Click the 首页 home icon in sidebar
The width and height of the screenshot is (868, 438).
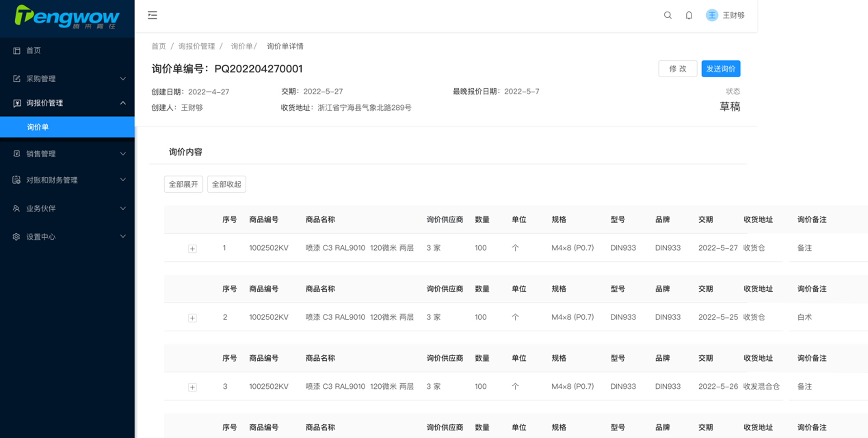coord(17,51)
